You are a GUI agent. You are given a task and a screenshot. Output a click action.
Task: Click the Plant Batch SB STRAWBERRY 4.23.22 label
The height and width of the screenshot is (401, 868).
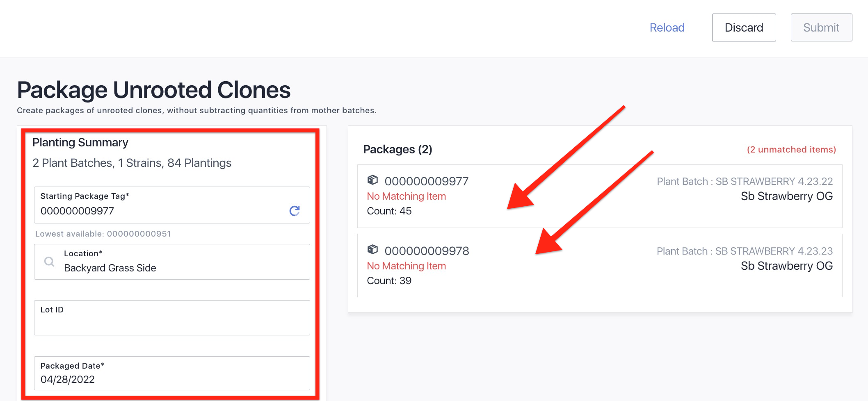click(745, 182)
